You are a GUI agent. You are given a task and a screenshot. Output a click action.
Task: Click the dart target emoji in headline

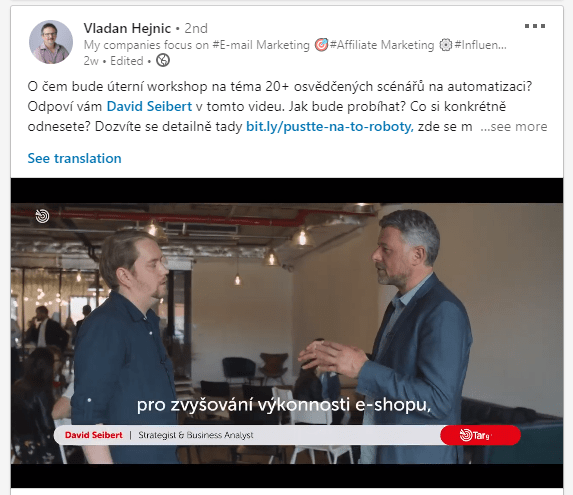tap(321, 45)
